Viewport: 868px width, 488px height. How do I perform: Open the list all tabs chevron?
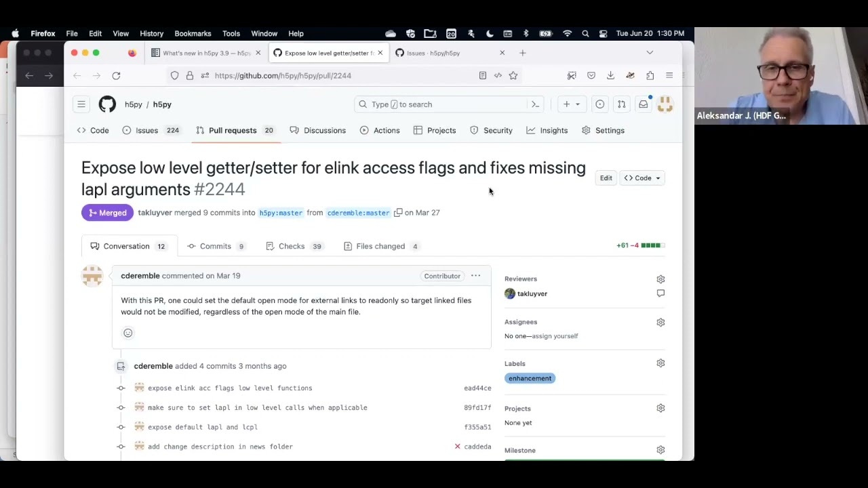tap(650, 53)
